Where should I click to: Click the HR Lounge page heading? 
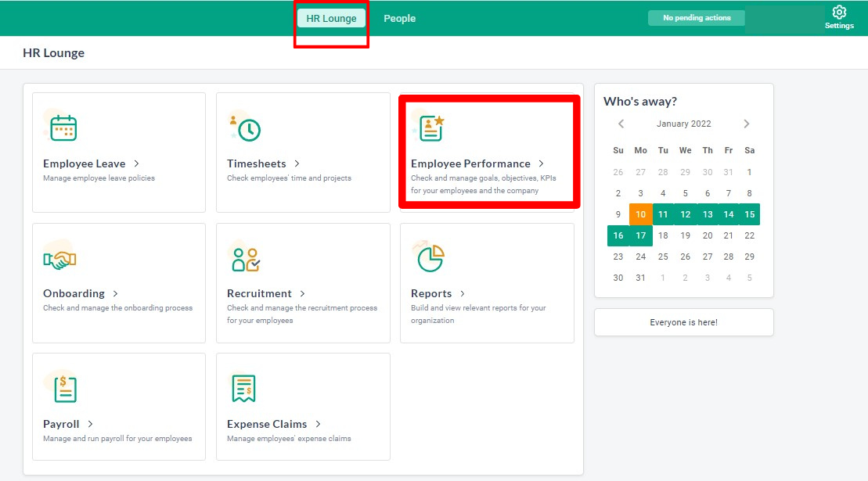54,53
